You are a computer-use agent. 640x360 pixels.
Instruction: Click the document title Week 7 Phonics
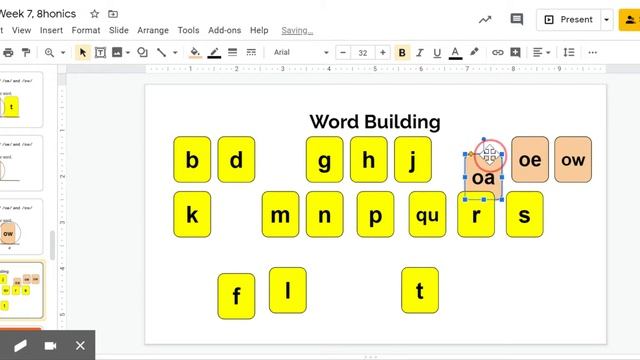(x=38, y=14)
